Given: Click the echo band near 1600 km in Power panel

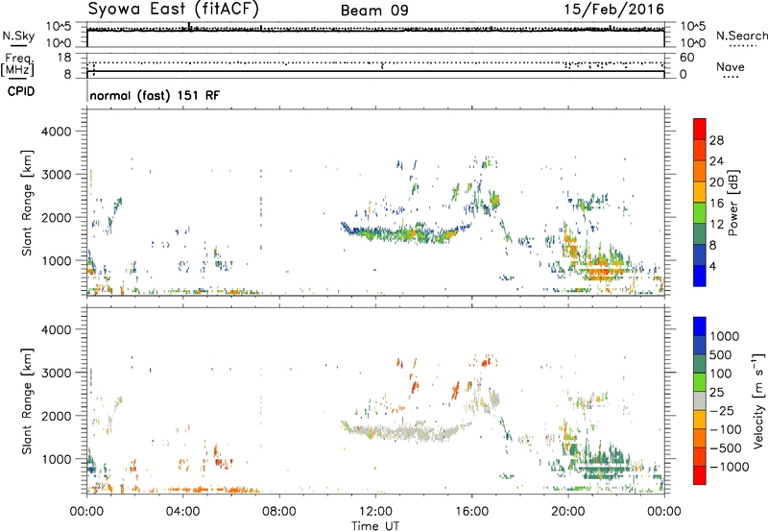Looking at the screenshot, I should 406,233.
